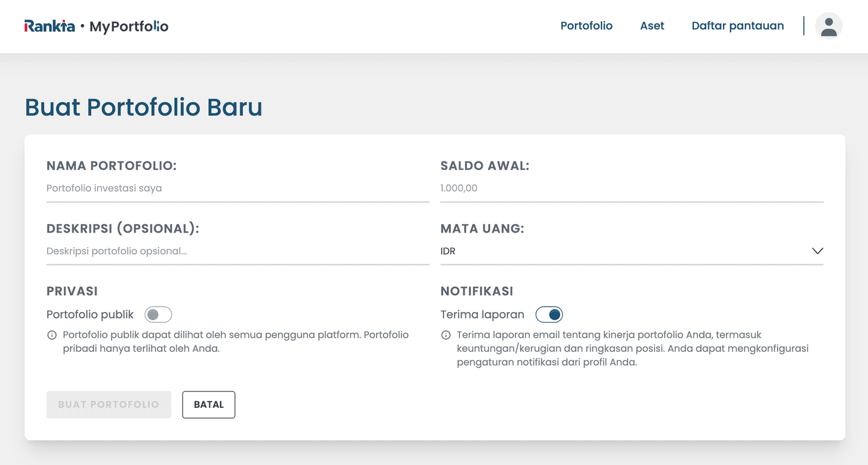Enable public portfolio visibility
This screenshot has width=868, height=465.
[158, 314]
